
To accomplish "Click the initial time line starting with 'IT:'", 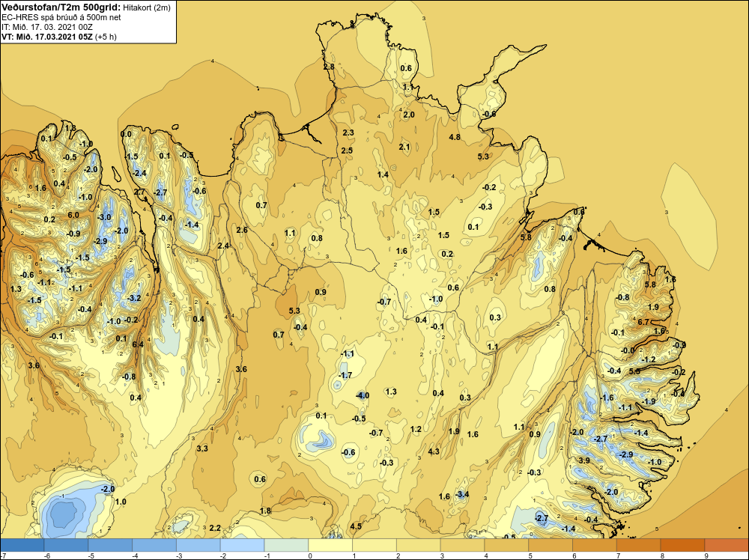I will pyautogui.click(x=46, y=27).
